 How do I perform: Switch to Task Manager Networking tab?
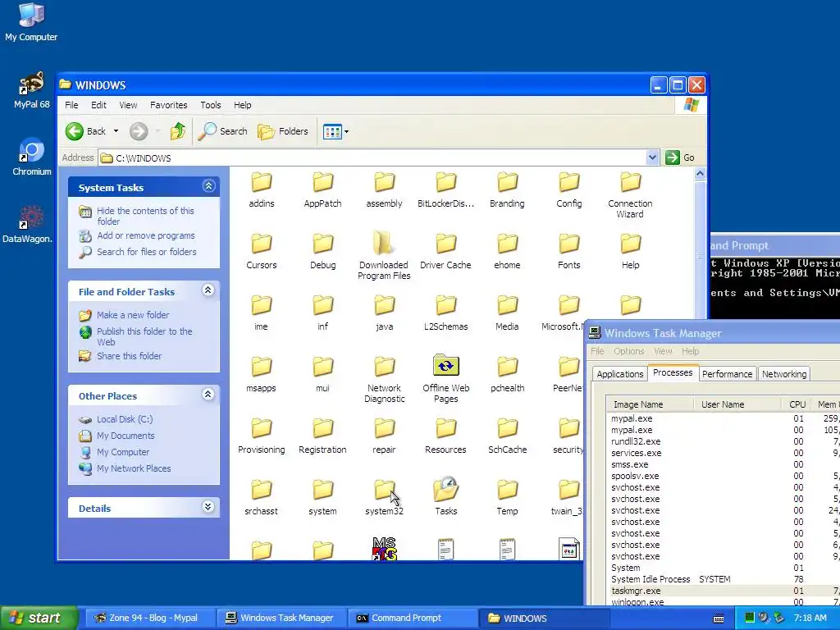point(783,374)
